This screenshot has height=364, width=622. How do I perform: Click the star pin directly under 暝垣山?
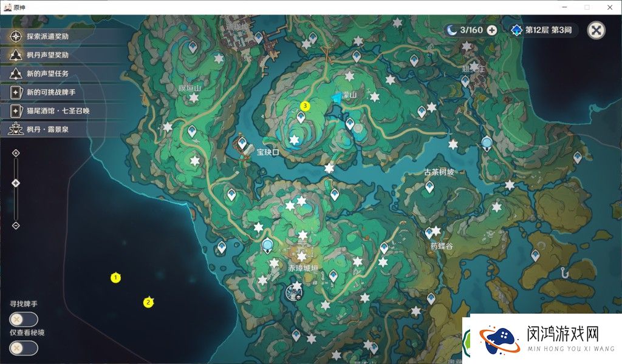(194, 98)
